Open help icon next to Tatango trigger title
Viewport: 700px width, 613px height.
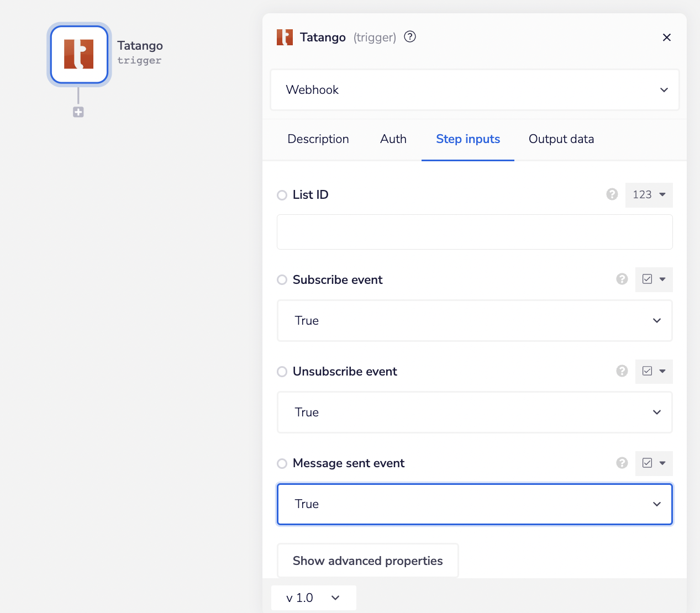coord(410,37)
